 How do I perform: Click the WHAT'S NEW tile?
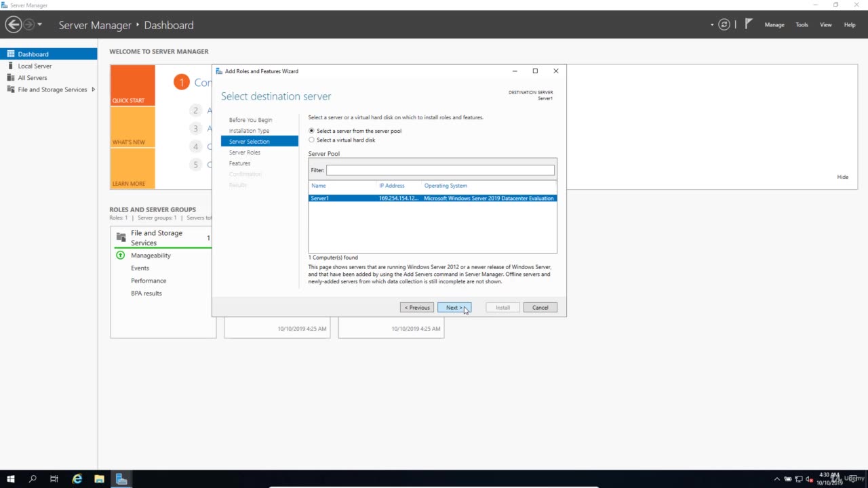point(133,127)
